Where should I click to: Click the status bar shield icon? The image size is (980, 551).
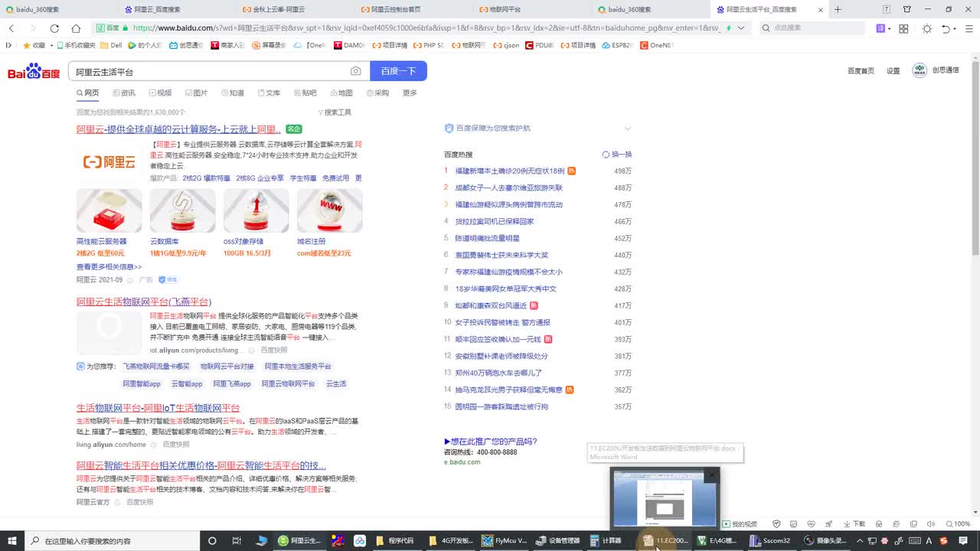click(776, 524)
